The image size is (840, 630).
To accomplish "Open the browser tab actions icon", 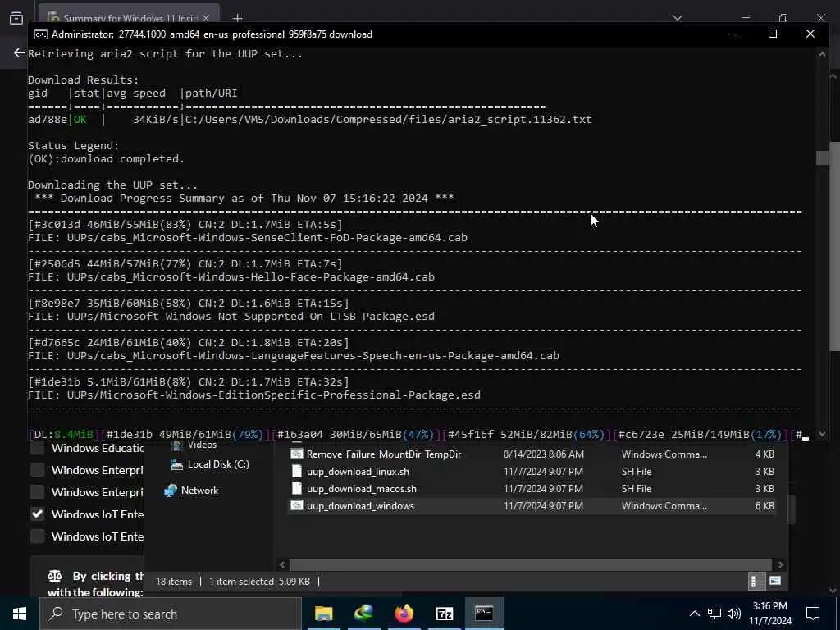I will [x=16, y=18].
